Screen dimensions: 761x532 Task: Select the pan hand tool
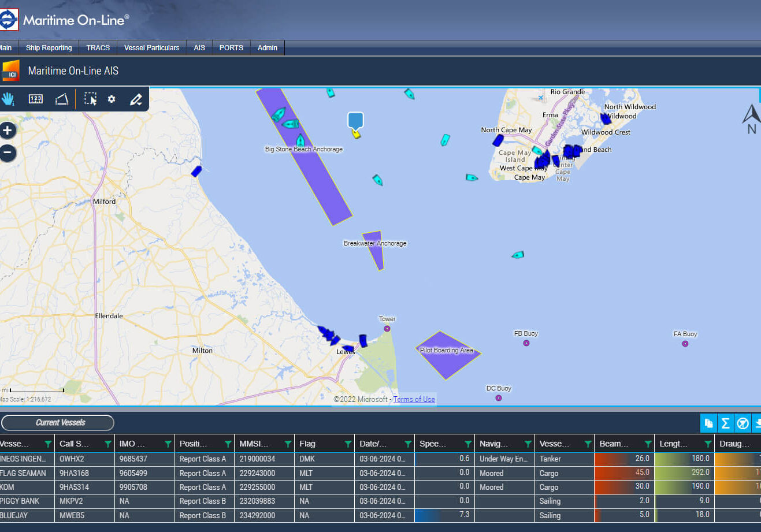point(8,99)
